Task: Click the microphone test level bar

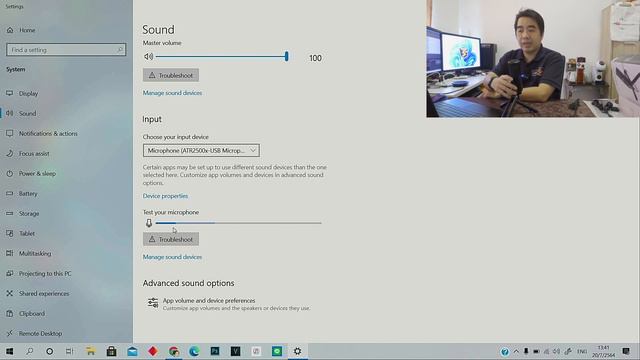Action: coord(238,223)
